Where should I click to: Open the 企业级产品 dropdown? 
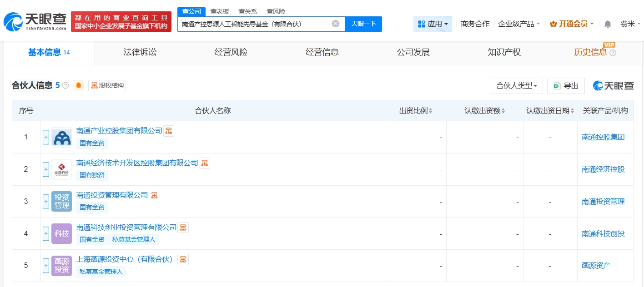519,24
